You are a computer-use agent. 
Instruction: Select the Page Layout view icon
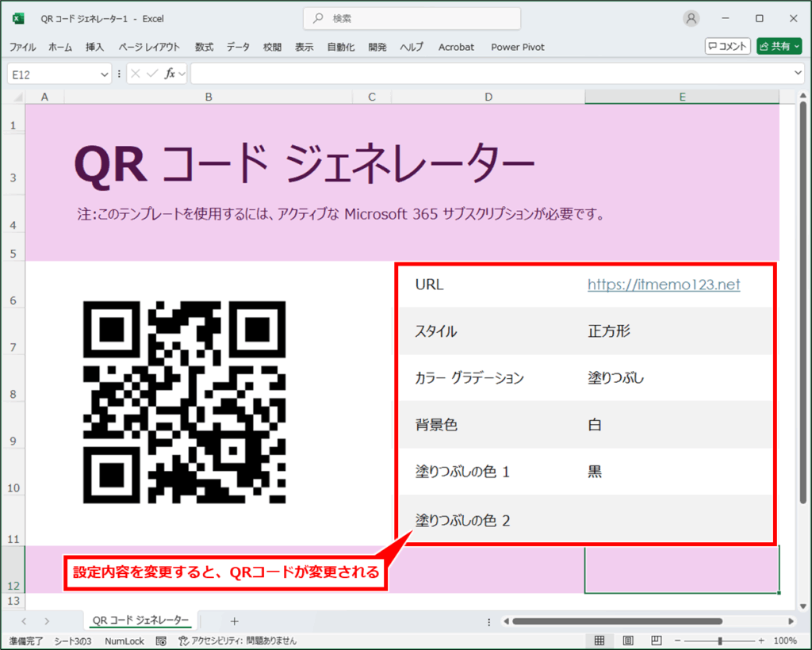coord(629,640)
